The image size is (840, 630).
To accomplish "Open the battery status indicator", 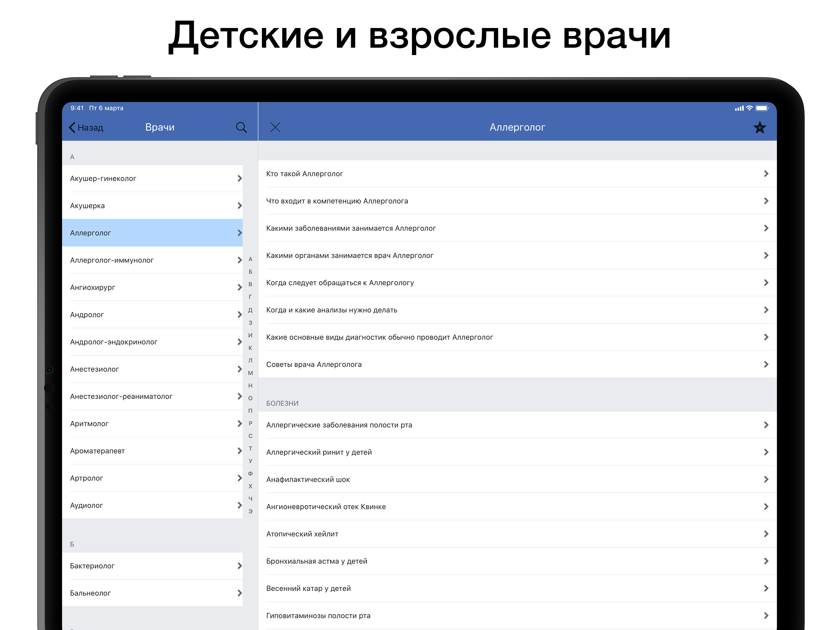I will pyautogui.click(x=762, y=108).
